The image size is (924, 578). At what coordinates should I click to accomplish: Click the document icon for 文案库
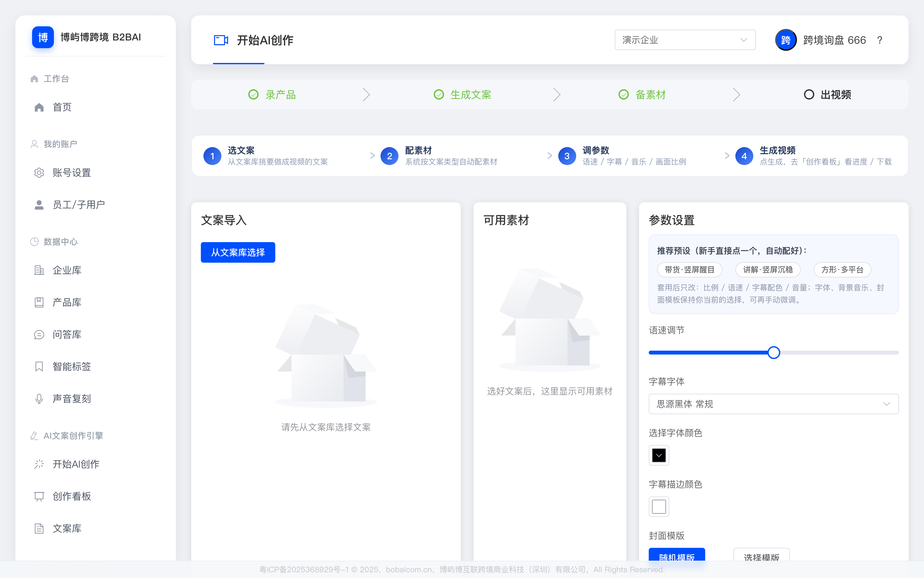39,528
